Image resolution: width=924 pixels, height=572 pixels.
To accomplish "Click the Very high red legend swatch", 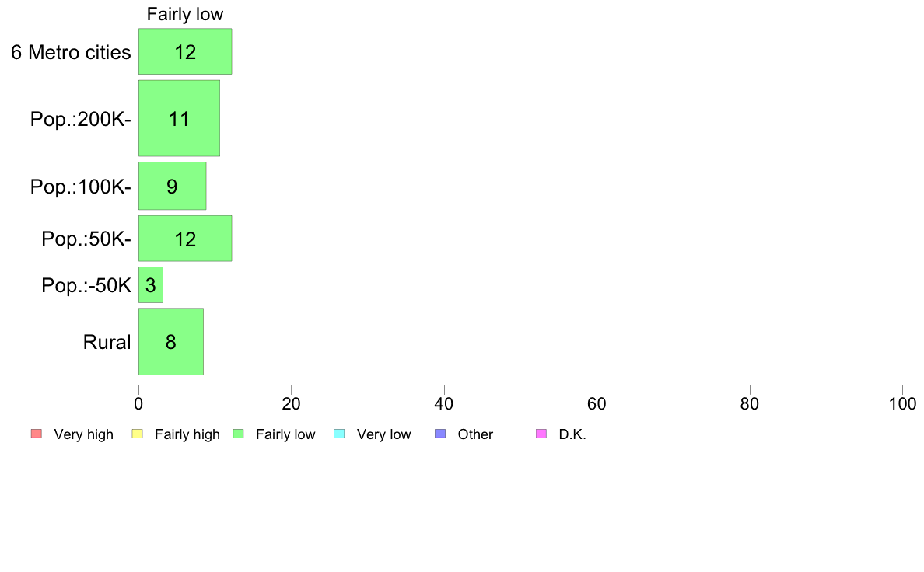I will click(x=37, y=434).
